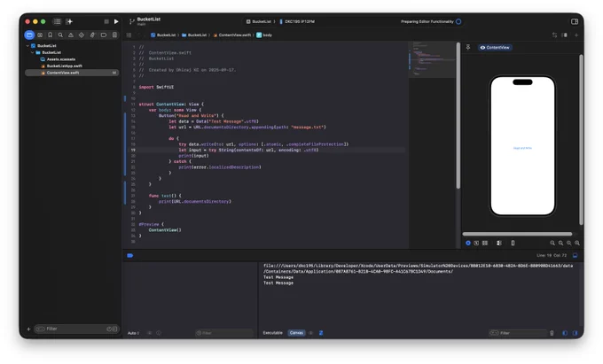Clear the console with trash

[552, 333]
